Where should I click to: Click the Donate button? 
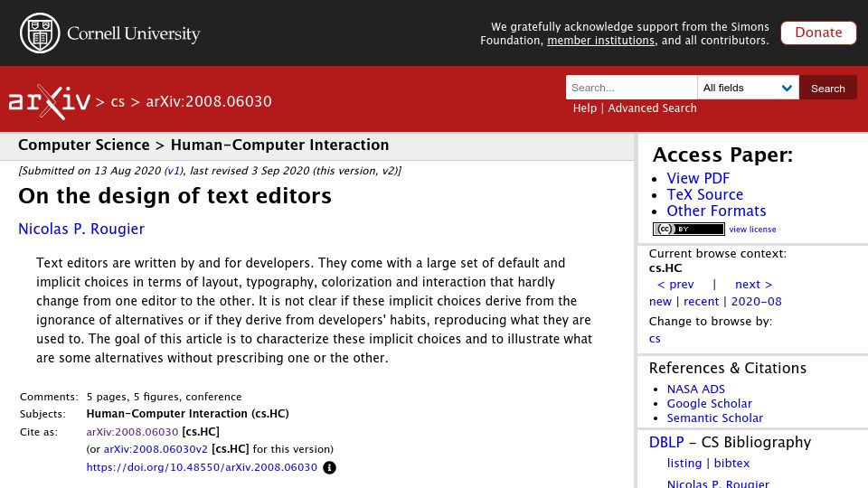tap(818, 33)
